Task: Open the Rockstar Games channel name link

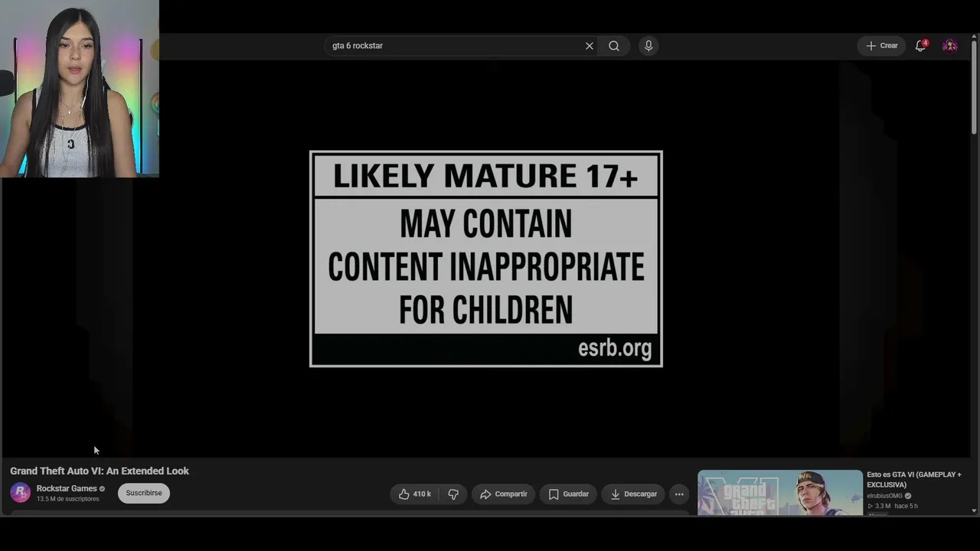Action: pyautogui.click(x=67, y=488)
